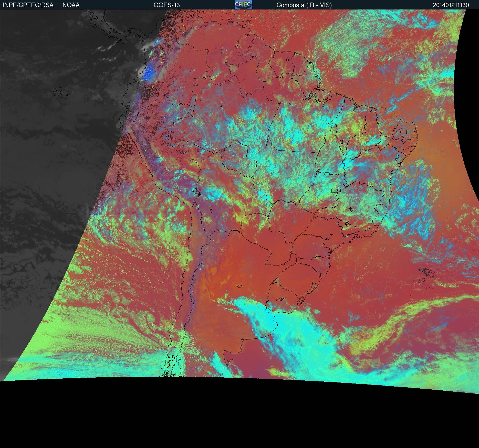This screenshot has height=448, width=479.
Task: Select the INPE/CPTEC/DSA header label
Action: [28, 5]
